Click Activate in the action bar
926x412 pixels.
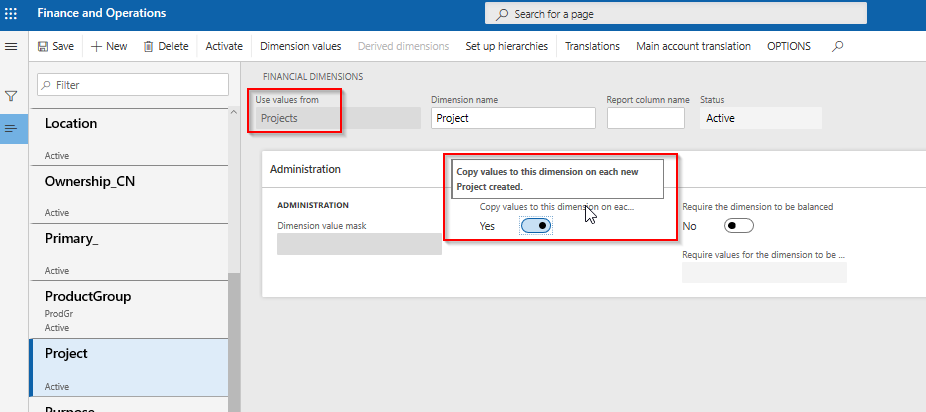click(x=224, y=46)
